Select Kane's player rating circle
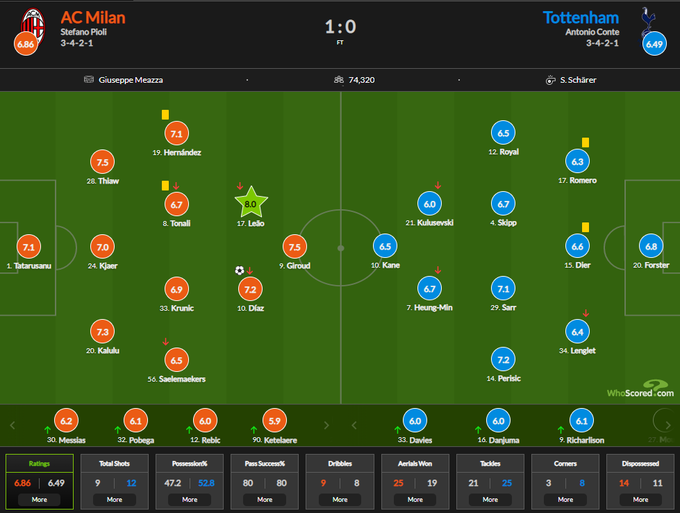 tap(385, 247)
